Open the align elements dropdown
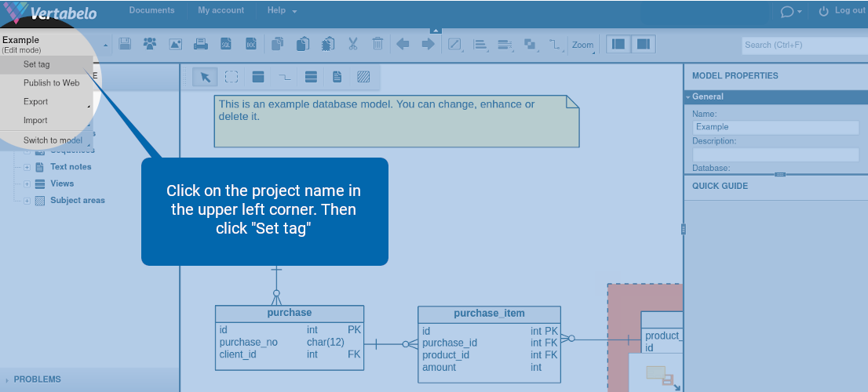 coord(480,45)
